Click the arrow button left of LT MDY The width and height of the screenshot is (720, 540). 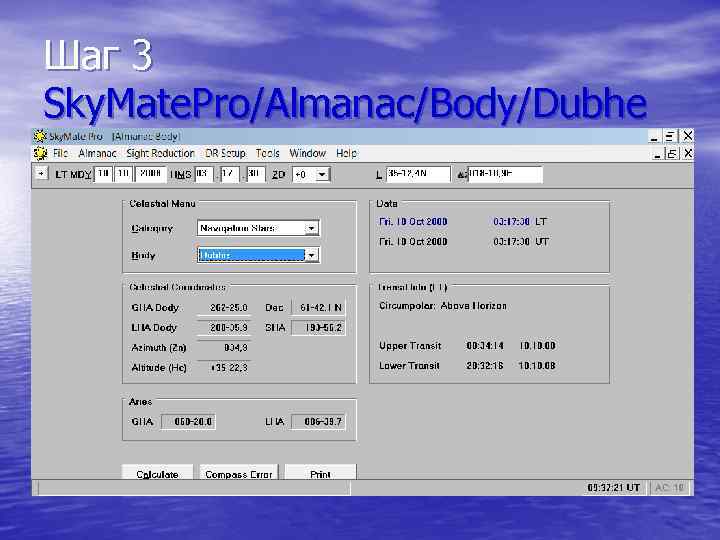(41, 174)
